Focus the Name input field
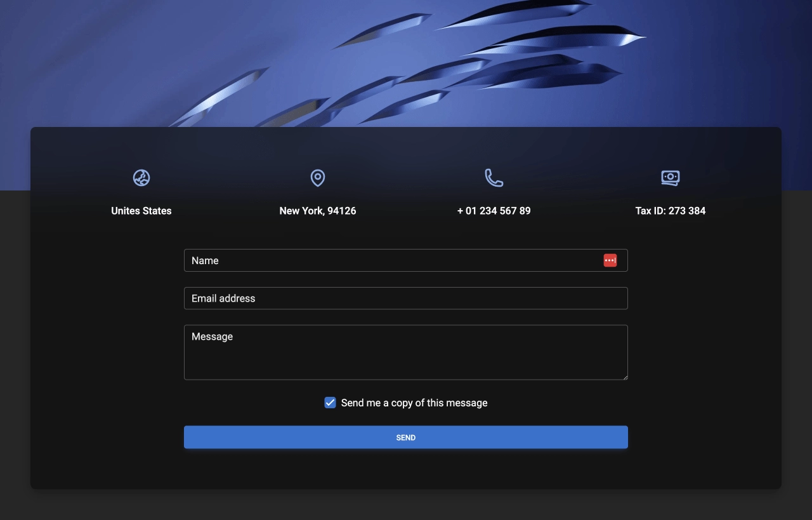812x520 pixels. click(406, 260)
